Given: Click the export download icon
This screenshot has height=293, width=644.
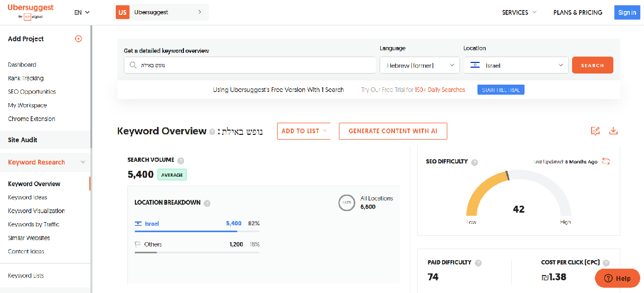Looking at the screenshot, I should coord(613,131).
